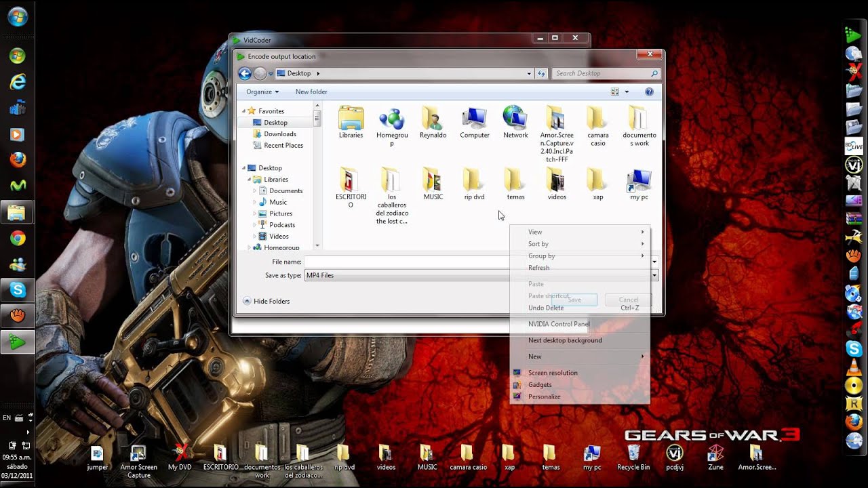Open the 'xap' folder in the dialog
This screenshot has width=868, height=488.
coord(597,184)
